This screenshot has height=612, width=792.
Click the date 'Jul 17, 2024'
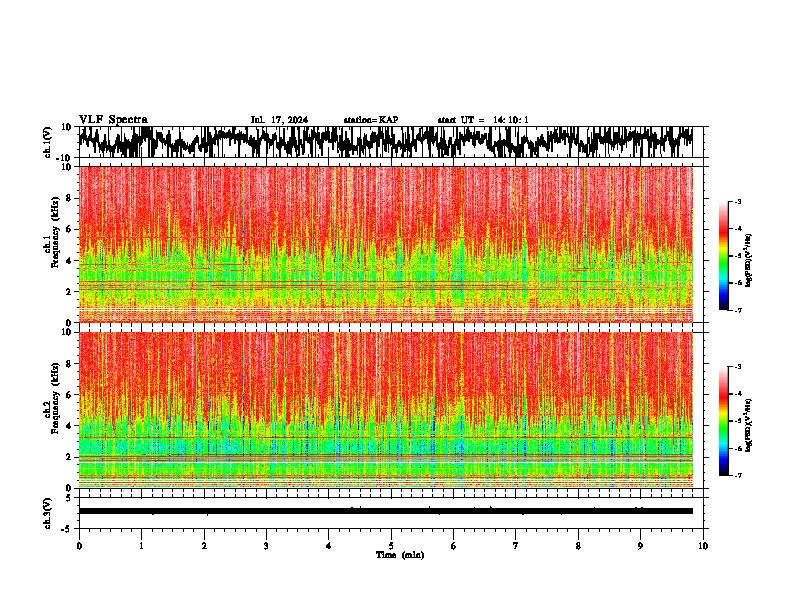(x=279, y=120)
